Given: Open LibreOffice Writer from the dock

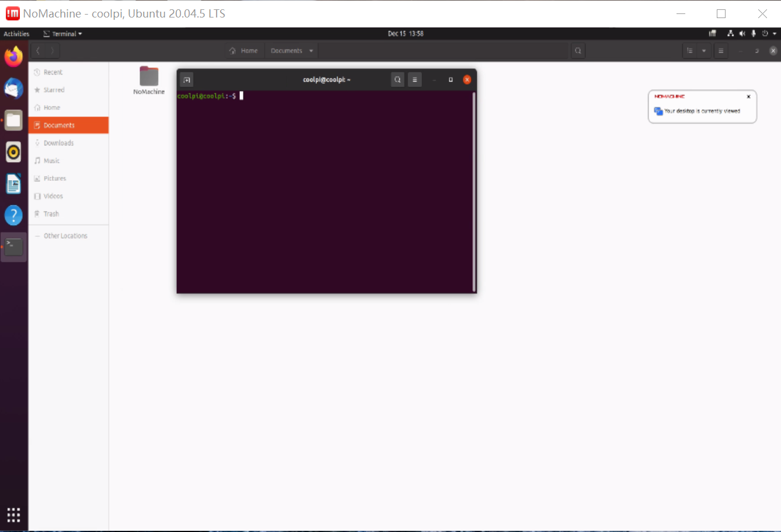Looking at the screenshot, I should 13,184.
